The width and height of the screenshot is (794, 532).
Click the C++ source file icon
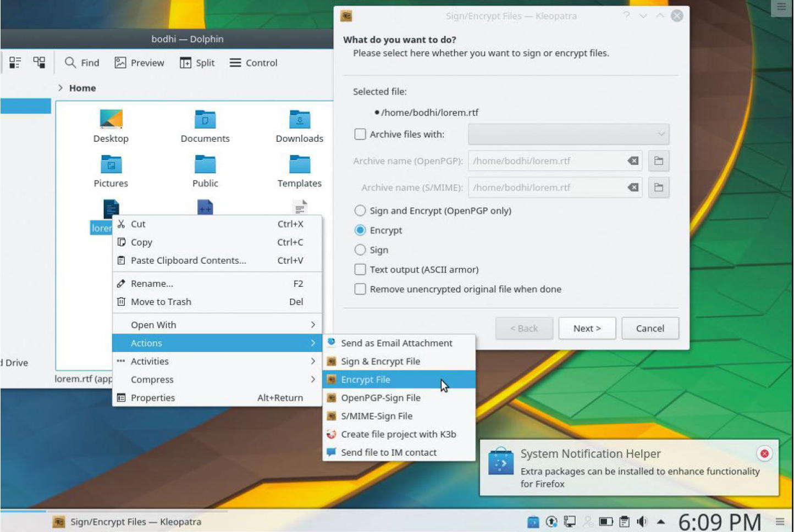205,207
